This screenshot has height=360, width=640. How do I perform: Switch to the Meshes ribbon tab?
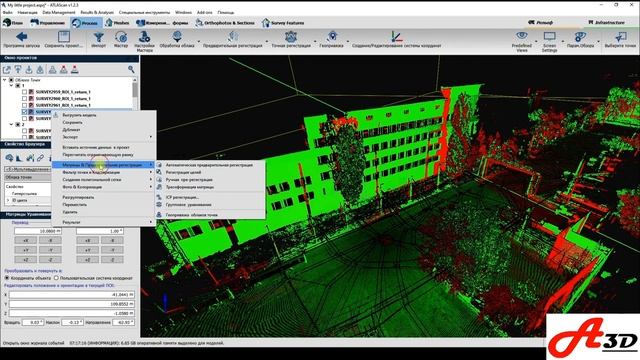[118, 23]
